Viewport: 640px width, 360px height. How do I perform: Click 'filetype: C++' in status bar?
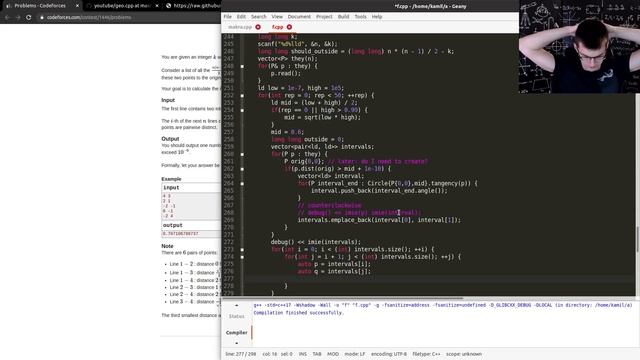point(426,354)
